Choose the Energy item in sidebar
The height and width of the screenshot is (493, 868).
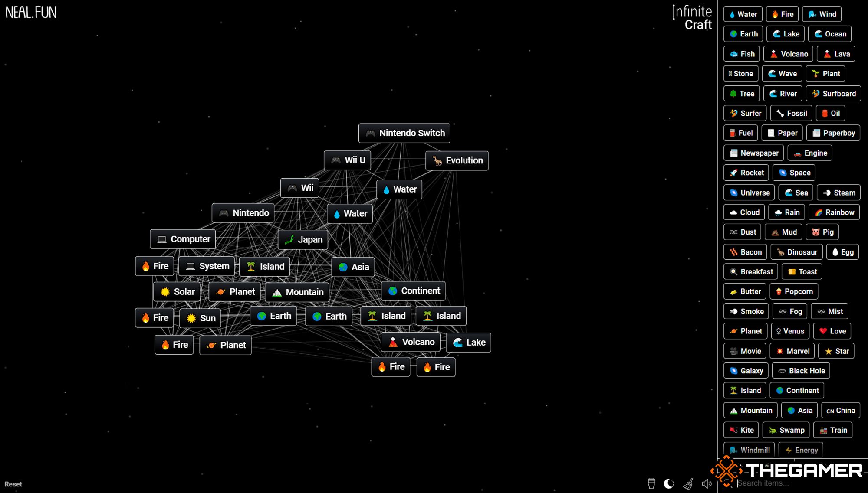801,450
